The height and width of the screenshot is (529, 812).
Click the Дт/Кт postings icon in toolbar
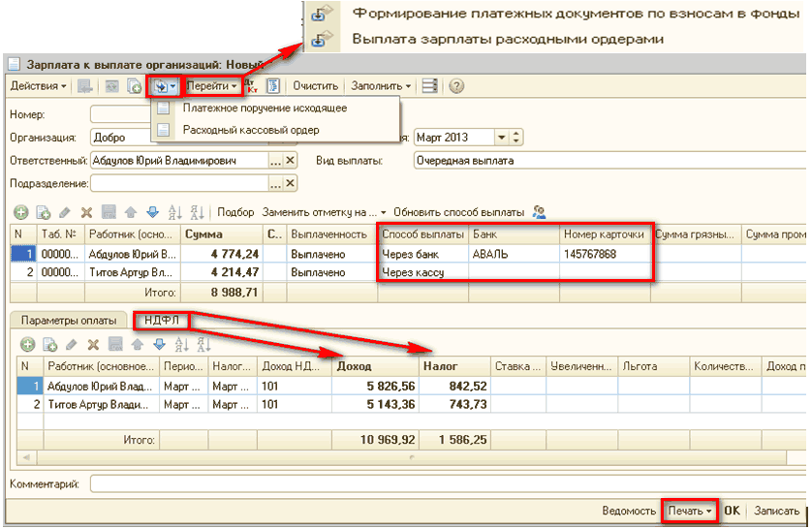tap(252, 86)
